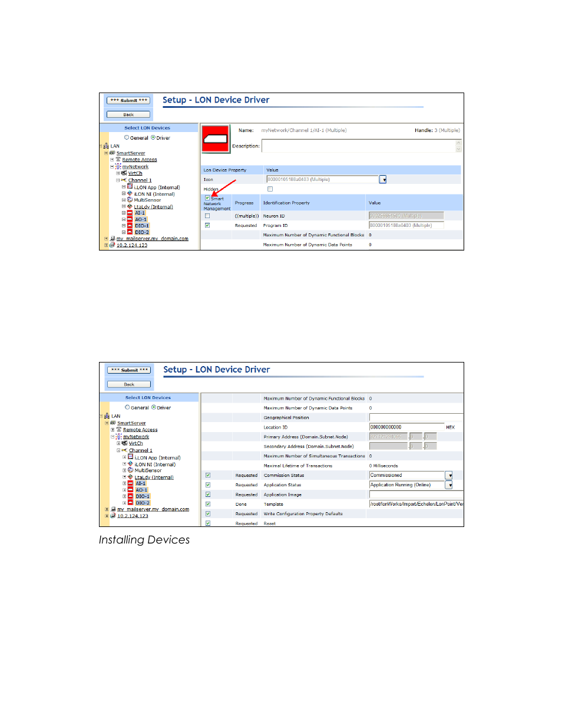Click the large red LON device image

pyautogui.click(x=216, y=140)
